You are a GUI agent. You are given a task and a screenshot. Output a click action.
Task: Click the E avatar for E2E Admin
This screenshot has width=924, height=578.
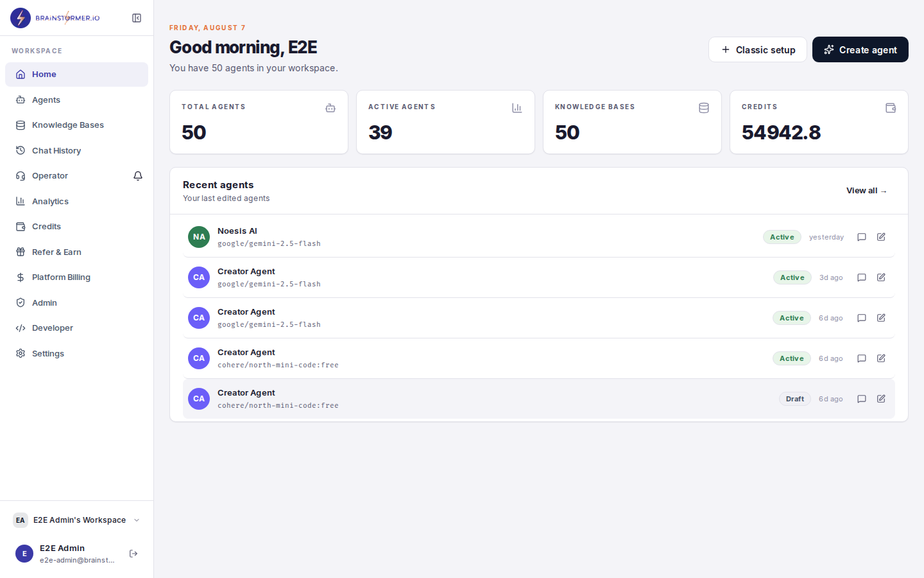click(24, 554)
